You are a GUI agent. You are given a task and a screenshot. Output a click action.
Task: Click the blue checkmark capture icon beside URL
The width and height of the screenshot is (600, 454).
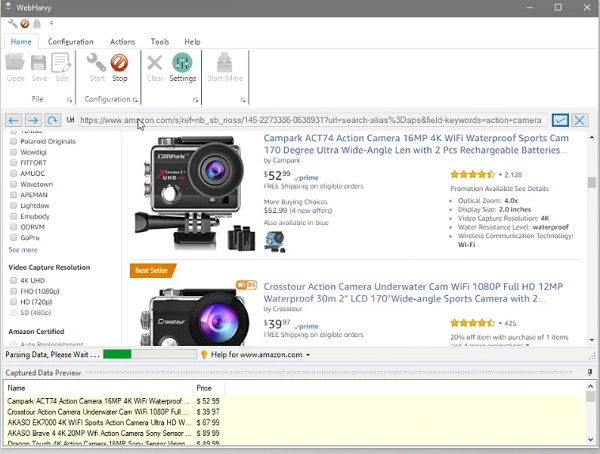[x=560, y=120]
